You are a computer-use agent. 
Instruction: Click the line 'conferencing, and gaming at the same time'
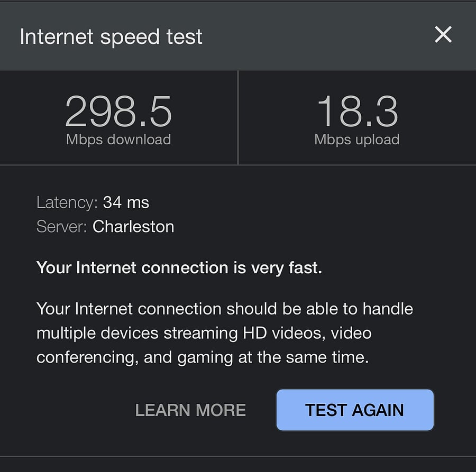(203, 358)
